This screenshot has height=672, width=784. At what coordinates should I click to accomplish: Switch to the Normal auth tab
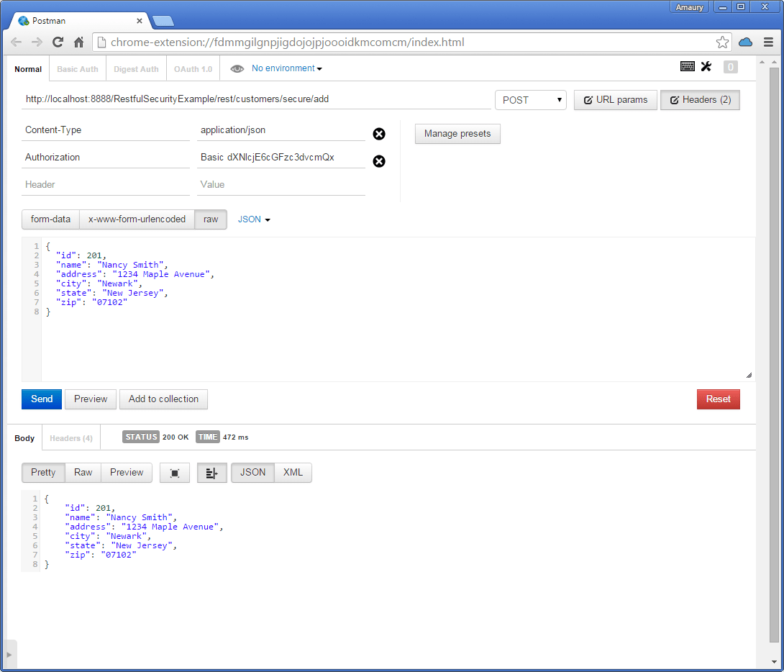[28, 69]
